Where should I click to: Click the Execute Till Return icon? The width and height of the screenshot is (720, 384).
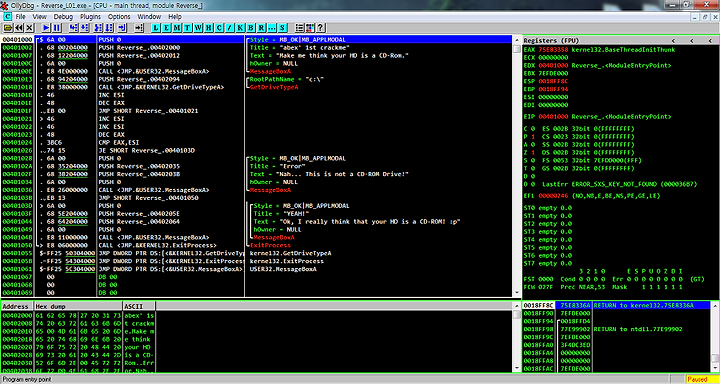click(x=122, y=28)
